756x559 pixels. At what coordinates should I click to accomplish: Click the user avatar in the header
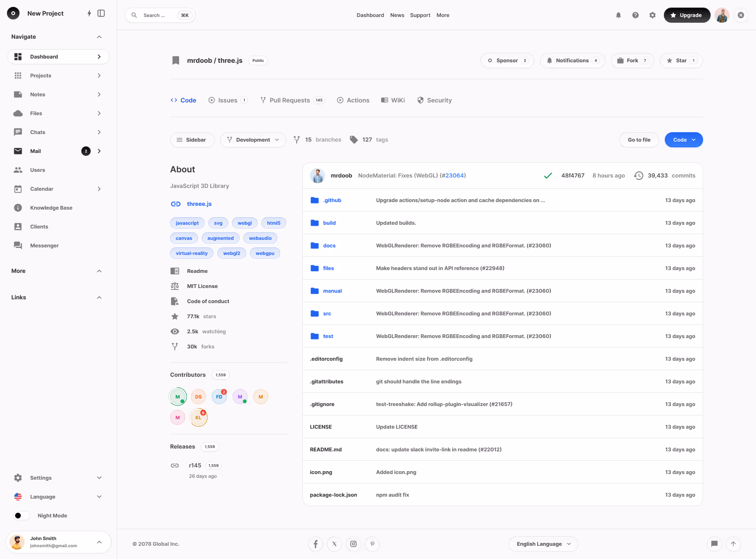pyautogui.click(x=722, y=15)
